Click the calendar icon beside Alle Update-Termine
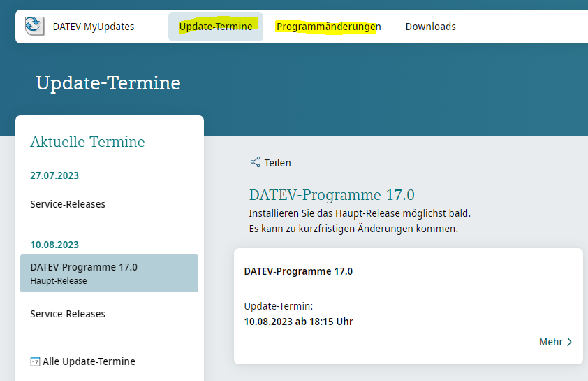This screenshot has width=588, height=381. (35, 361)
